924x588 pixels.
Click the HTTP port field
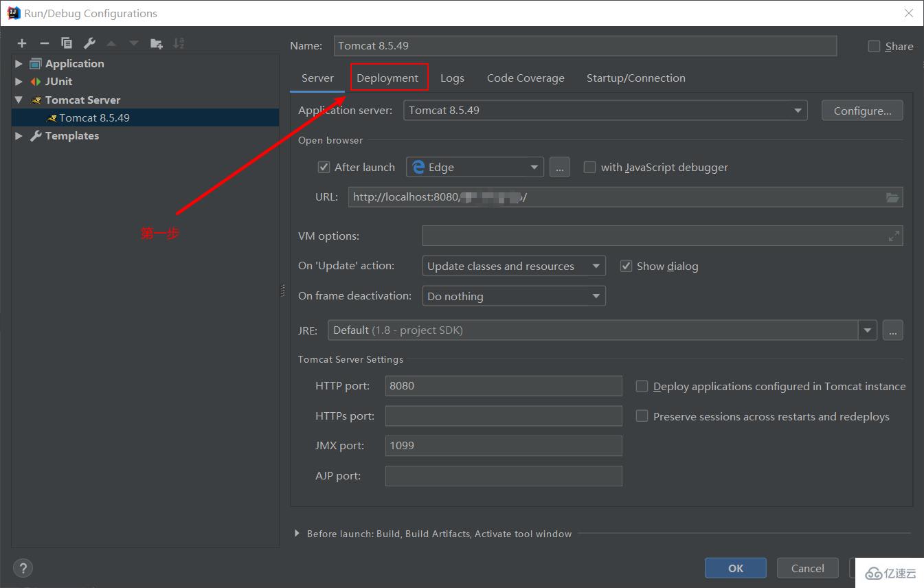[504, 385]
